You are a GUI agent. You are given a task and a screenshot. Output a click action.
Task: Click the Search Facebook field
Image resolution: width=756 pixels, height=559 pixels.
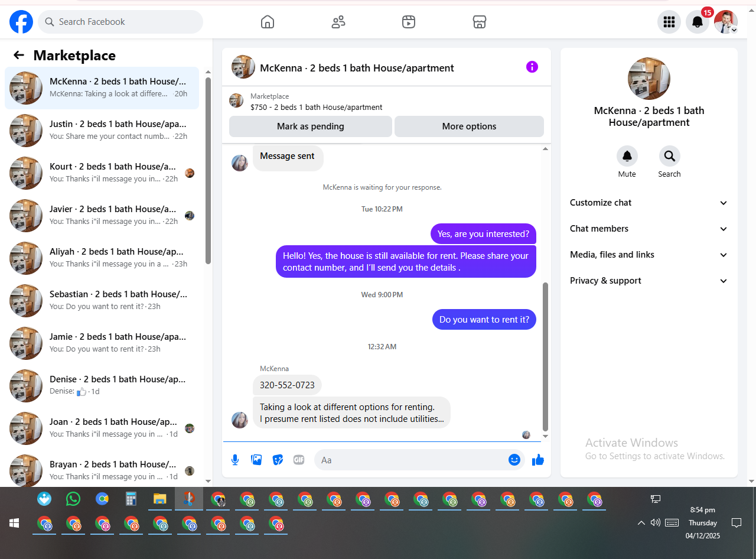click(x=120, y=22)
